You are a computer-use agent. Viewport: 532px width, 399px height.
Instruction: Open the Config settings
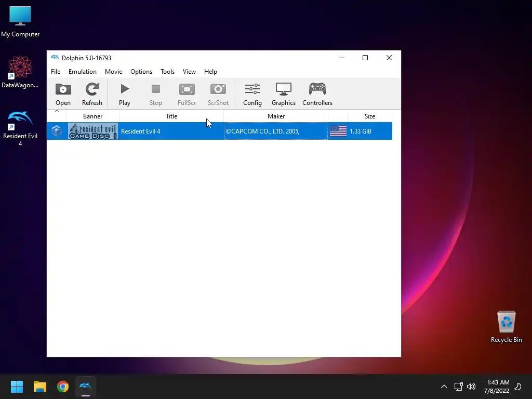[x=252, y=94]
